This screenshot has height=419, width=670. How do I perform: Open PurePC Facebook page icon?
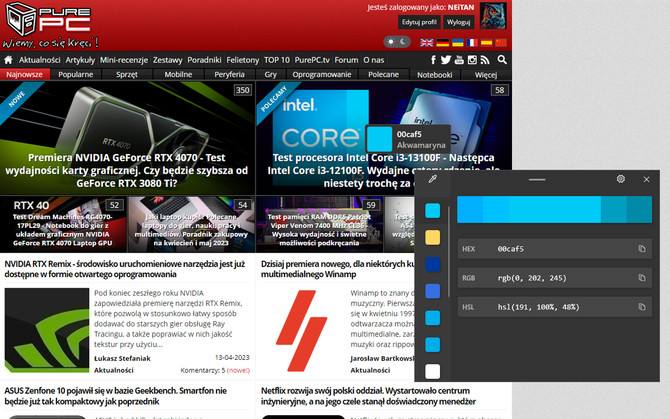click(x=433, y=60)
